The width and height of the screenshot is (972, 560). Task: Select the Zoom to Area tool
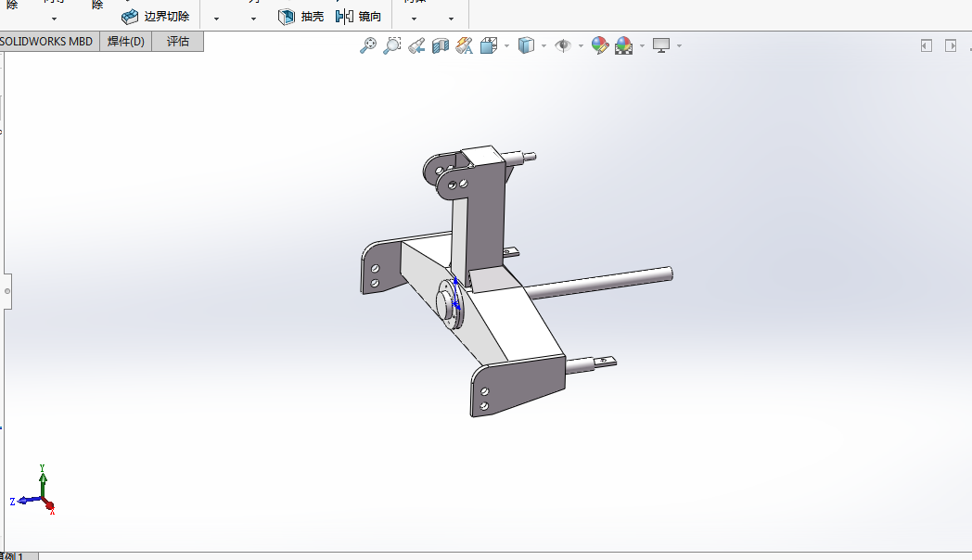[392, 45]
